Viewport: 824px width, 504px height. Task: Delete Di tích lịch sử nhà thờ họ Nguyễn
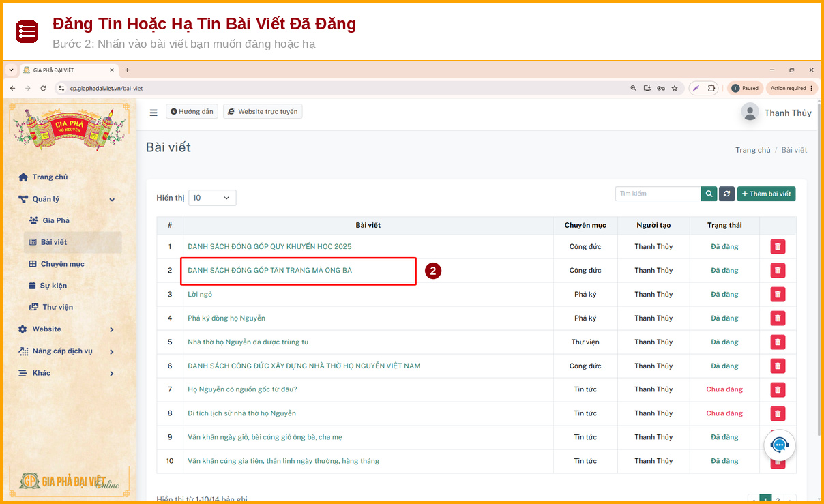coord(778,414)
